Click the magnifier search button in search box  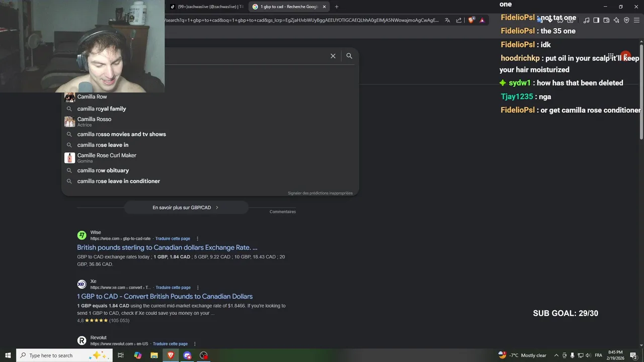(x=349, y=56)
